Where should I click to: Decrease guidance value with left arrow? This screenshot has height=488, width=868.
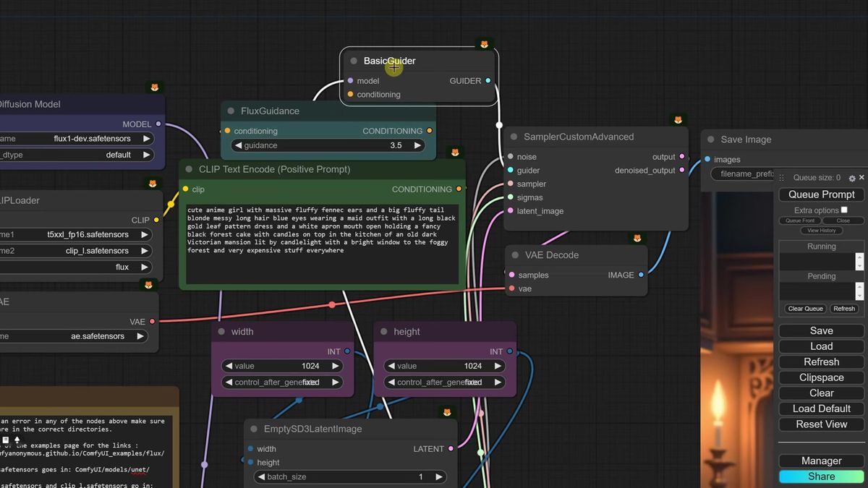239,145
